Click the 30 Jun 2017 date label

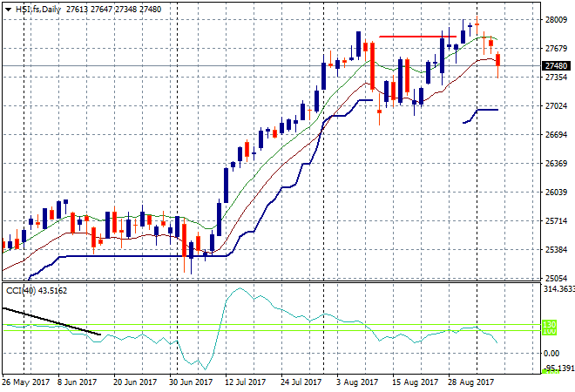(190, 382)
